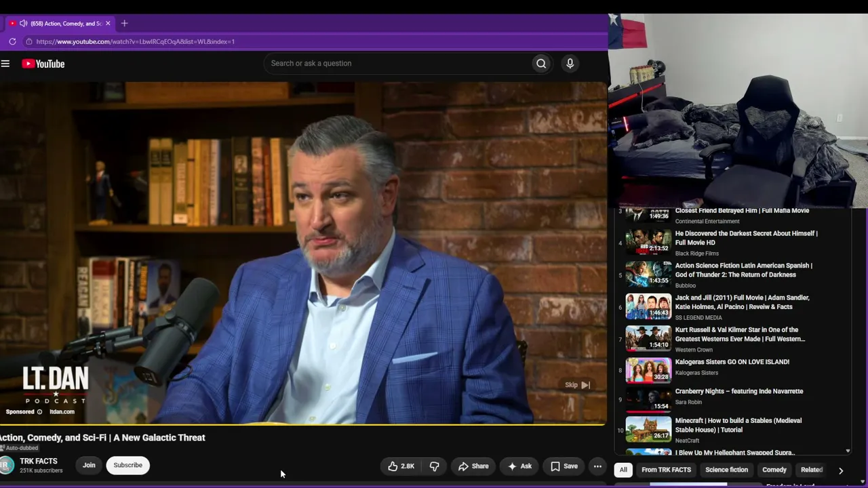Open Closest Friend Betrayed Him playlist video

point(742,211)
